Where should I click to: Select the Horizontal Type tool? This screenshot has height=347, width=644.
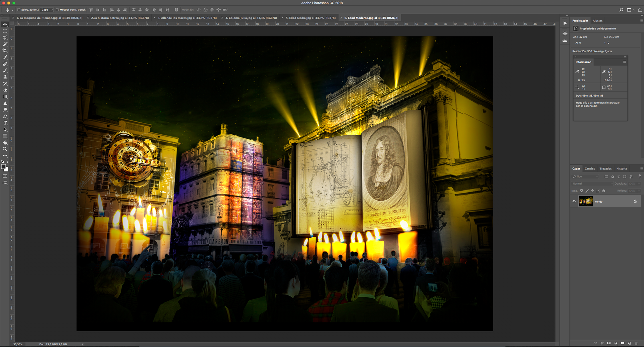5,123
